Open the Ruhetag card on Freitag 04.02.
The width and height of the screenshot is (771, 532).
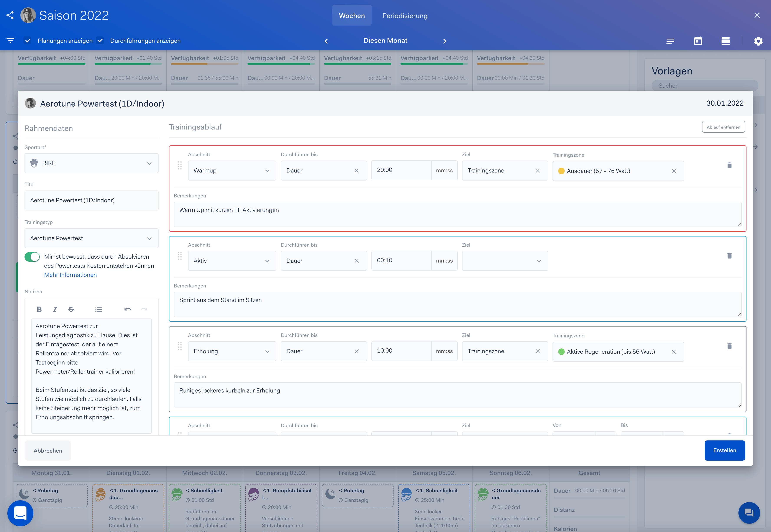click(357, 496)
